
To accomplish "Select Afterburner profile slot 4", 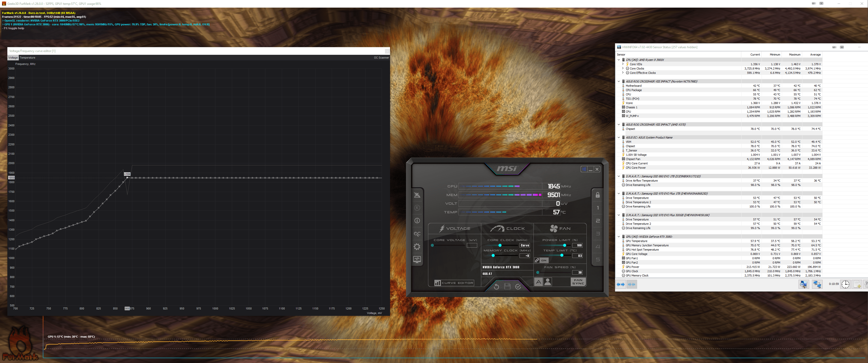I will (x=598, y=247).
